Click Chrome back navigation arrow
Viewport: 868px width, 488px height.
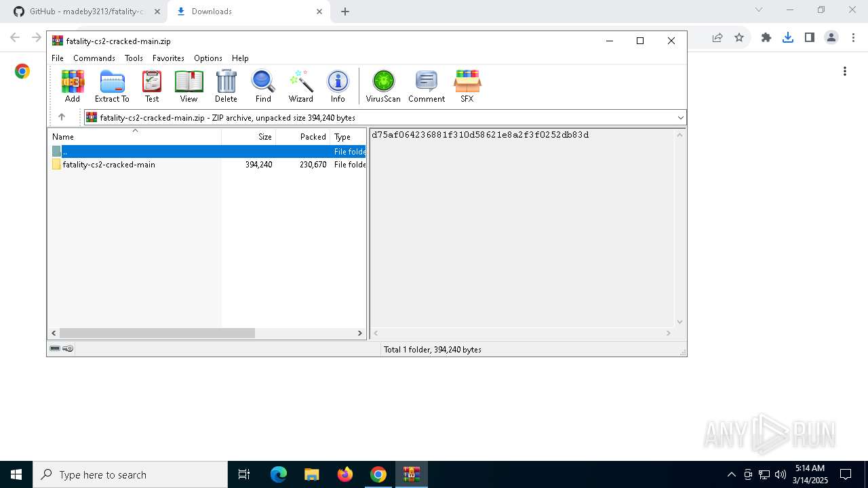(15, 37)
